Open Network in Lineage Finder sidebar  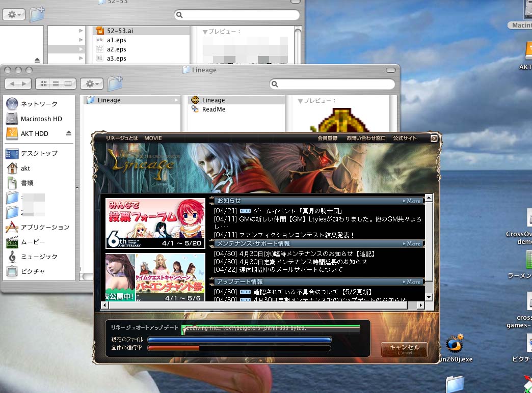click(x=32, y=104)
